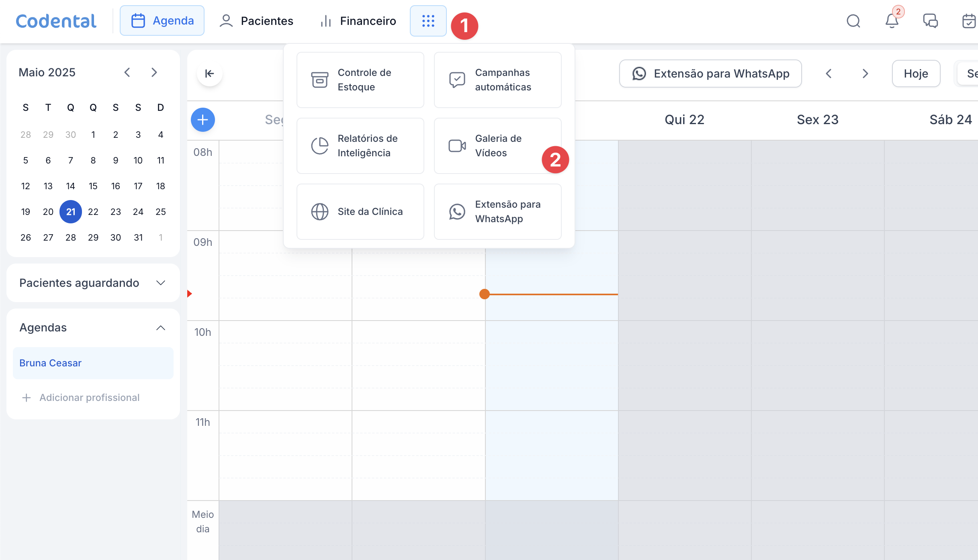Go to previous month in mini calendar
This screenshot has height=560, width=978.
click(127, 72)
